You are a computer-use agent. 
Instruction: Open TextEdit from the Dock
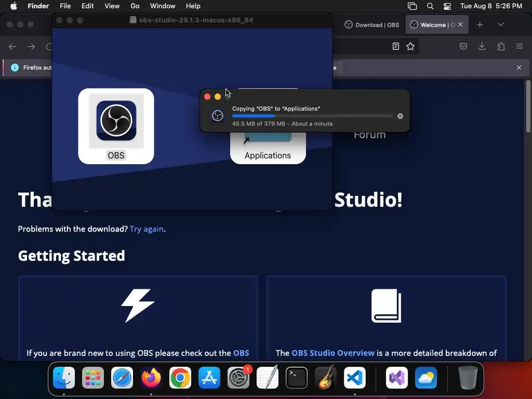268,378
